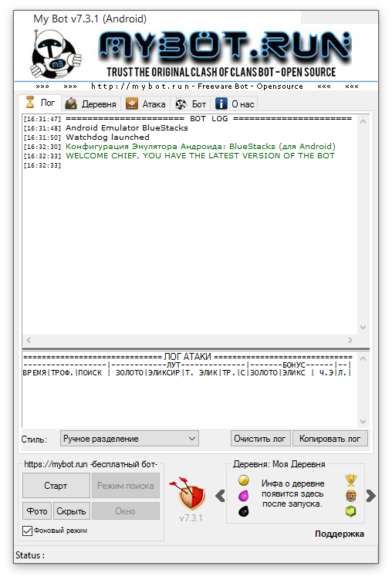This screenshot has height=580, width=392.
Task: Click the MyBot robot mascot logo
Action: [55, 54]
